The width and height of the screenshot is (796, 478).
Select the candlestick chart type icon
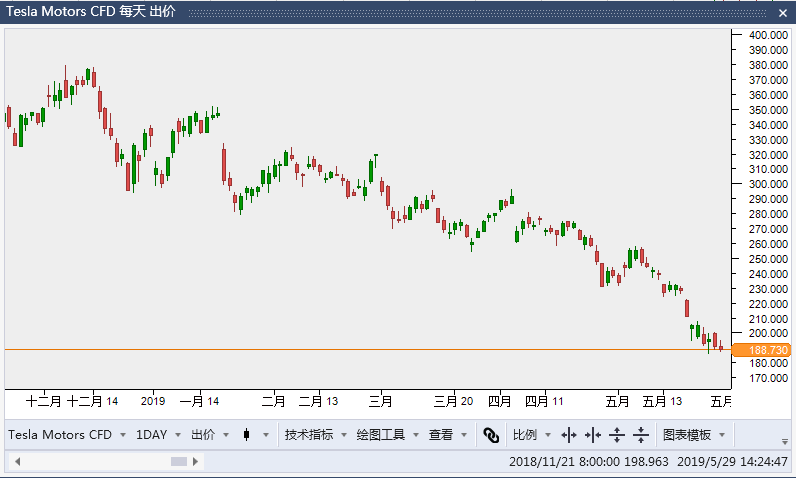point(246,435)
